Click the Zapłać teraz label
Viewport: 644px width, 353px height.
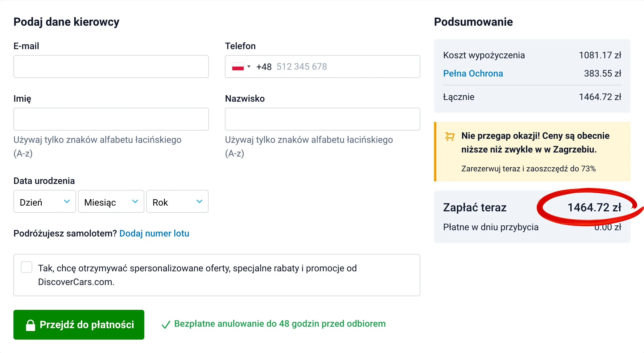coord(475,208)
